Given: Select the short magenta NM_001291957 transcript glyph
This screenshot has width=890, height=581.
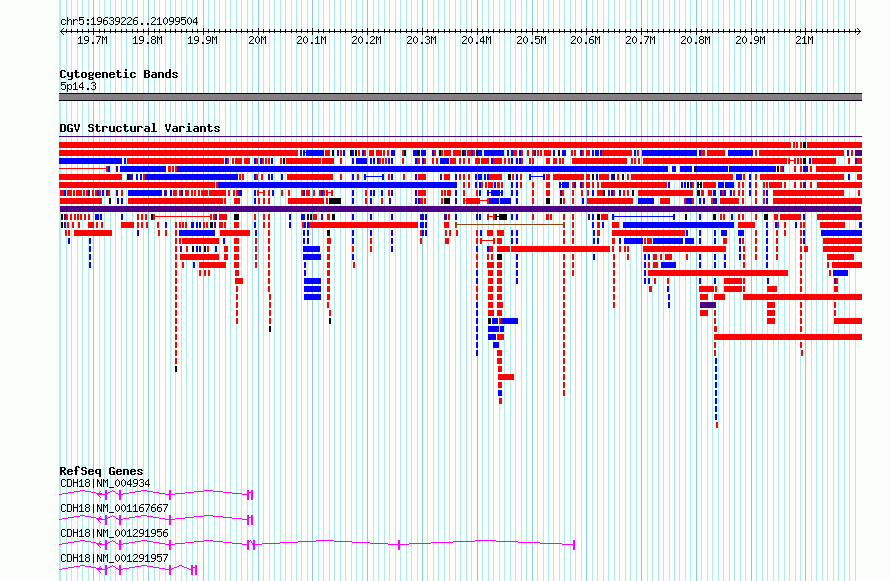Looking at the screenshot, I should [x=128, y=569].
